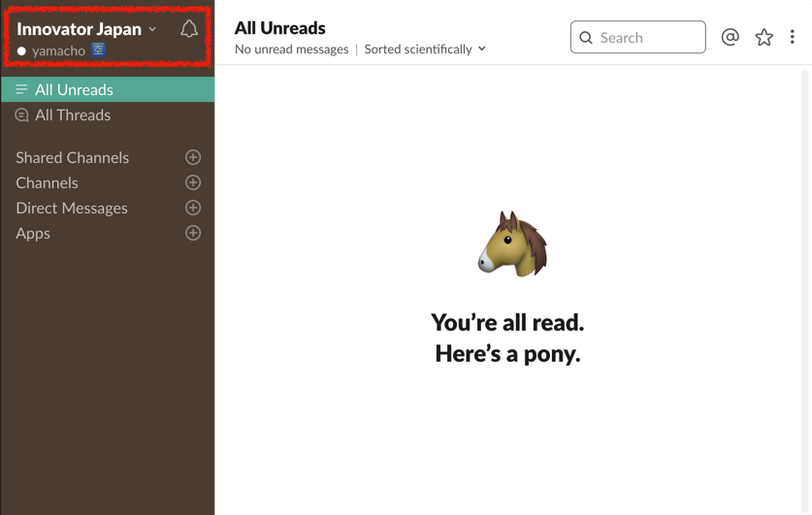Click the plus icon next to Channels

tap(193, 182)
